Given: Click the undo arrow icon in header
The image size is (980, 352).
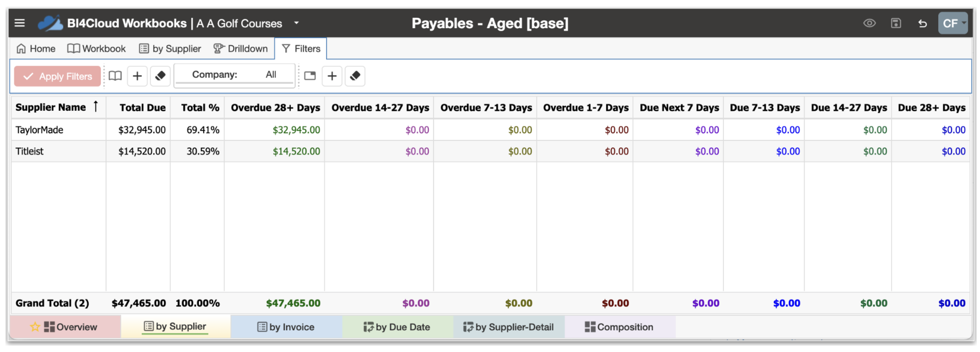Looking at the screenshot, I should pyautogui.click(x=922, y=24).
